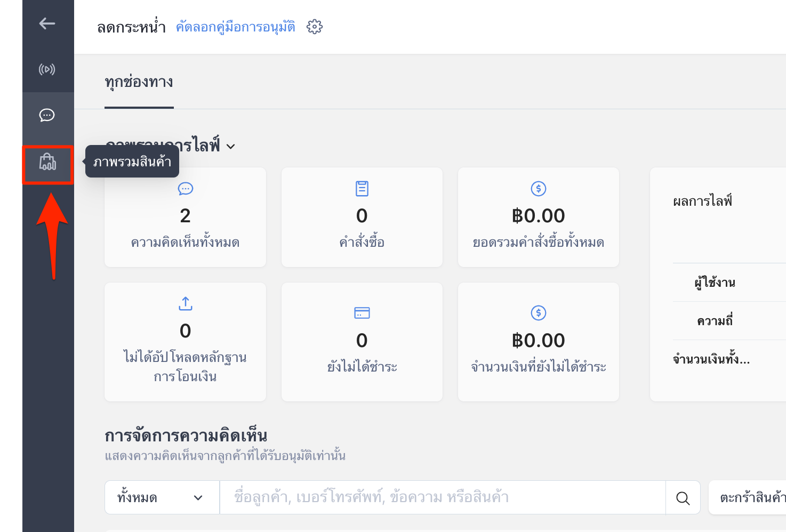The image size is (786, 532).
Task: Select the ความถี่ row in ผลการไลฟ์
Action: (729, 321)
